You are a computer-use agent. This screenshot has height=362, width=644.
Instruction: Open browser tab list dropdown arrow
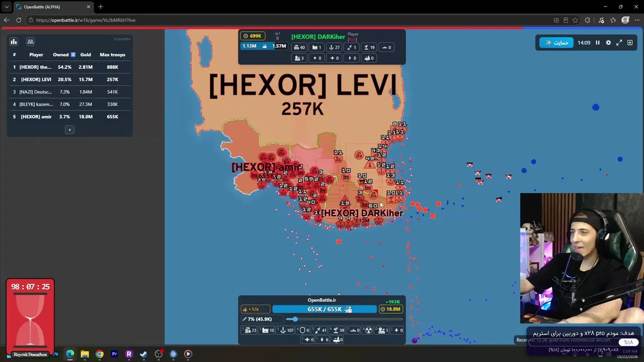[7, 7]
